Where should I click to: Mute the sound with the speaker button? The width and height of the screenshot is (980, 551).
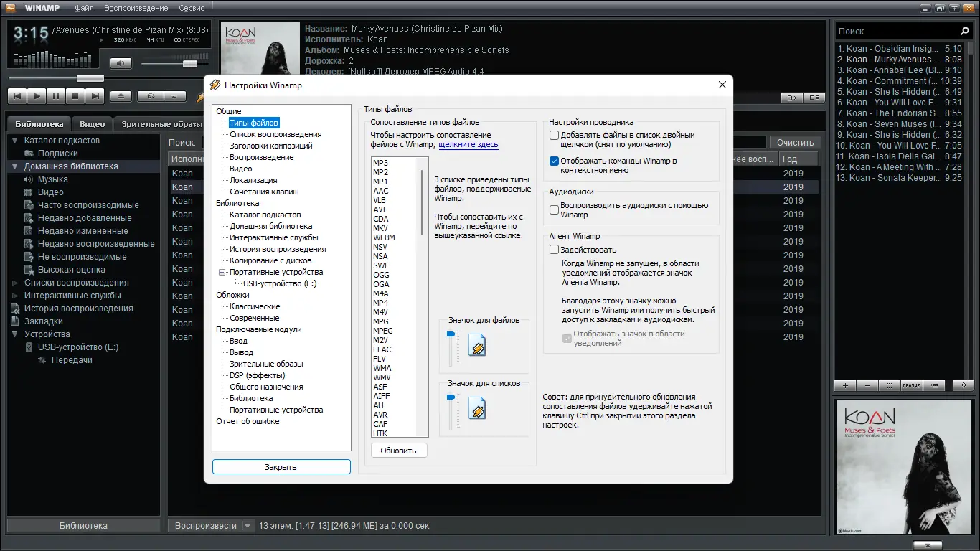tap(121, 63)
